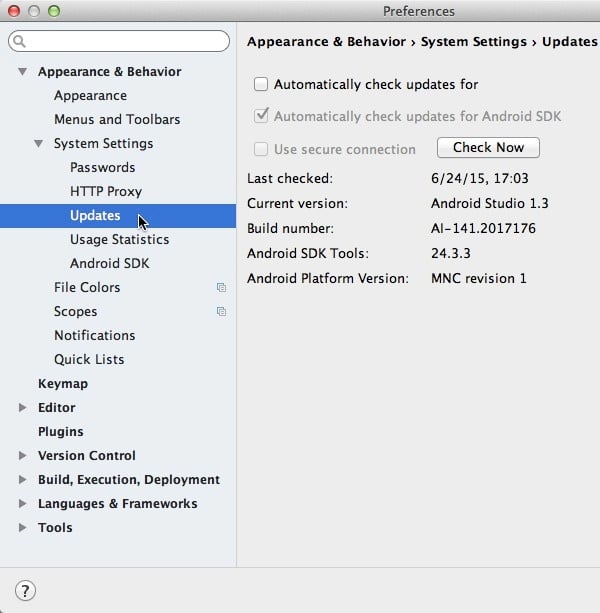Toggle Automatically check updates for Android SDK
The image size is (600, 613).
(x=261, y=116)
